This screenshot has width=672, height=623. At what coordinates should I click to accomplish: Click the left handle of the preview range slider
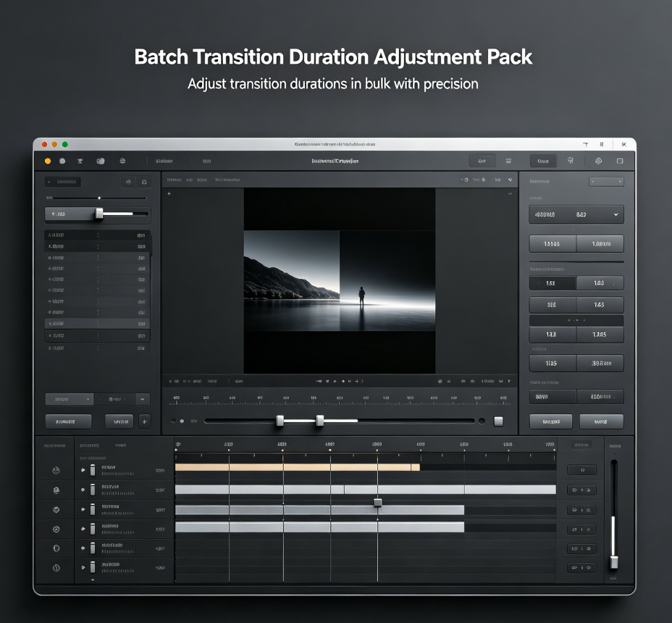pos(280,421)
